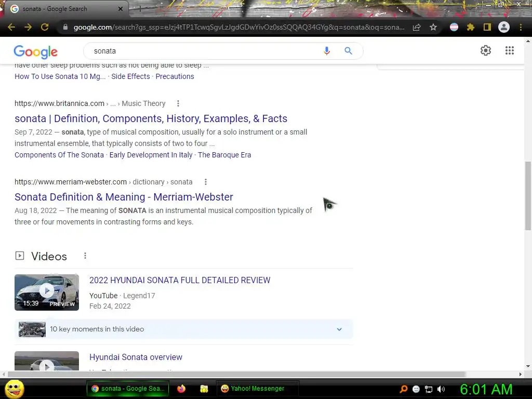This screenshot has height=399, width=532.
Task: Open 2022 Hyundai Sonata full review video
Action: point(180,280)
